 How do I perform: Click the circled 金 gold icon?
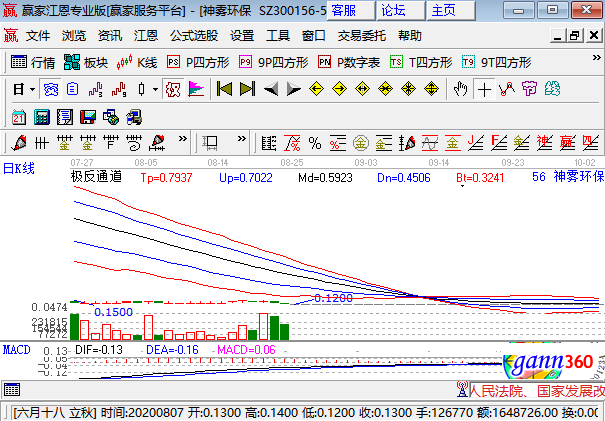361,143
